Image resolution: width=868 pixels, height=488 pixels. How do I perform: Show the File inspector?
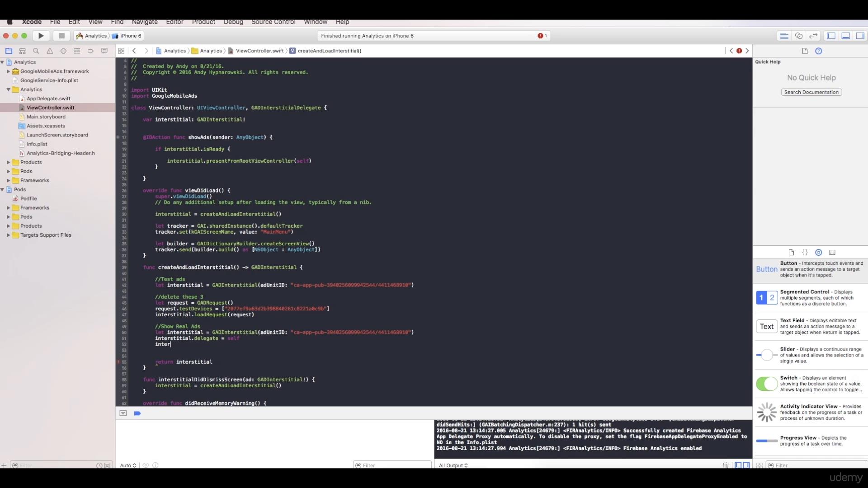click(805, 51)
